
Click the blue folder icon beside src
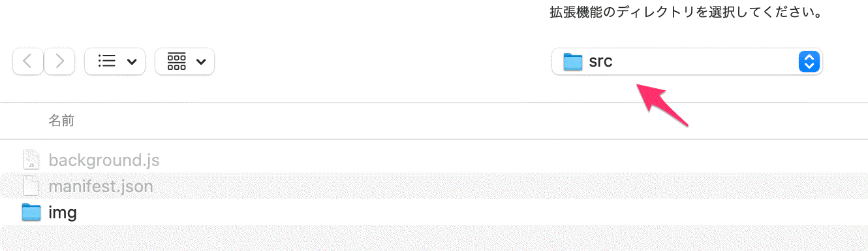[x=572, y=62]
